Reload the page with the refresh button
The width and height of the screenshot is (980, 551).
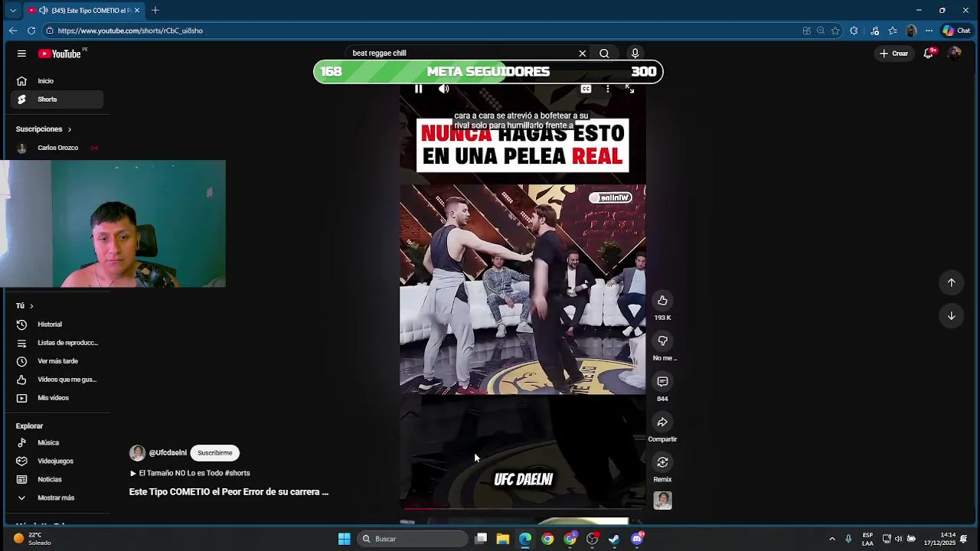(31, 31)
